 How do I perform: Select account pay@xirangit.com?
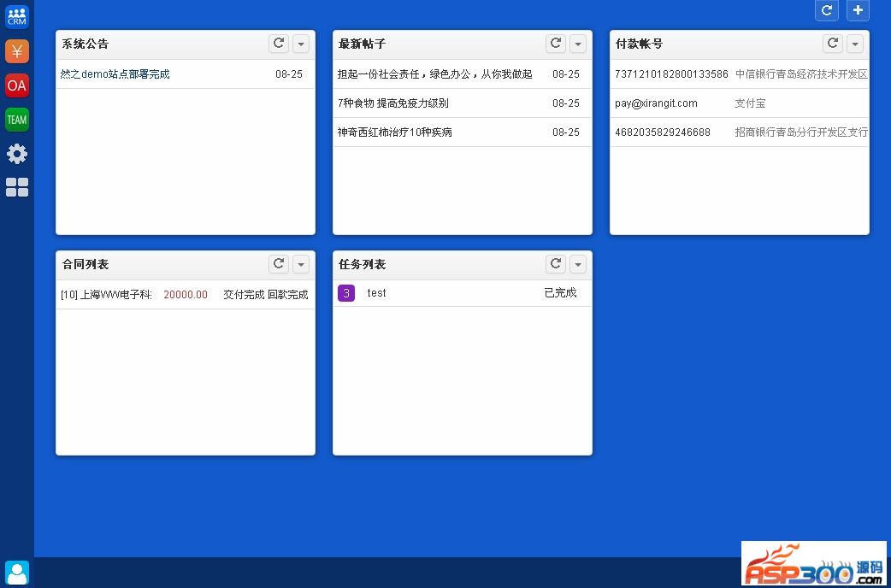pyautogui.click(x=656, y=103)
